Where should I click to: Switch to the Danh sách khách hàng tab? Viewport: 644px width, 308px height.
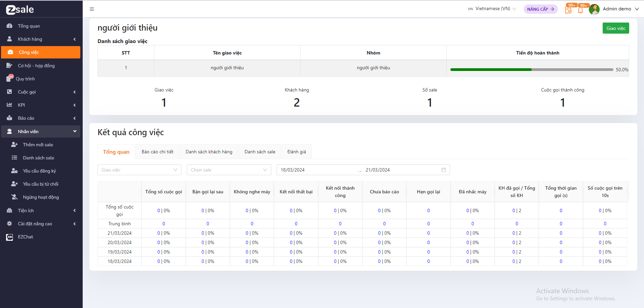coord(209,152)
